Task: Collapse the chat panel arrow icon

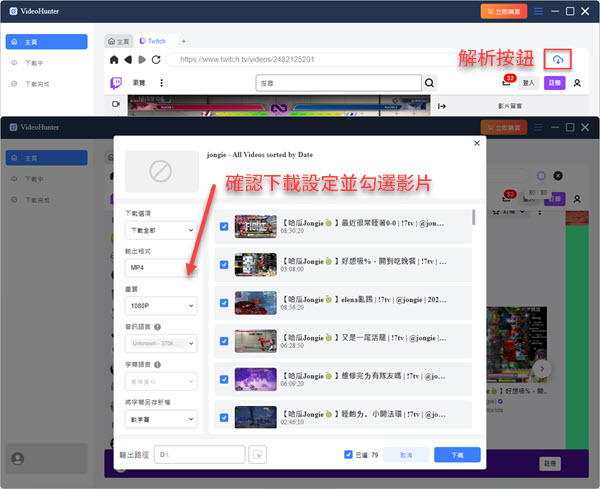Action: click(442, 106)
